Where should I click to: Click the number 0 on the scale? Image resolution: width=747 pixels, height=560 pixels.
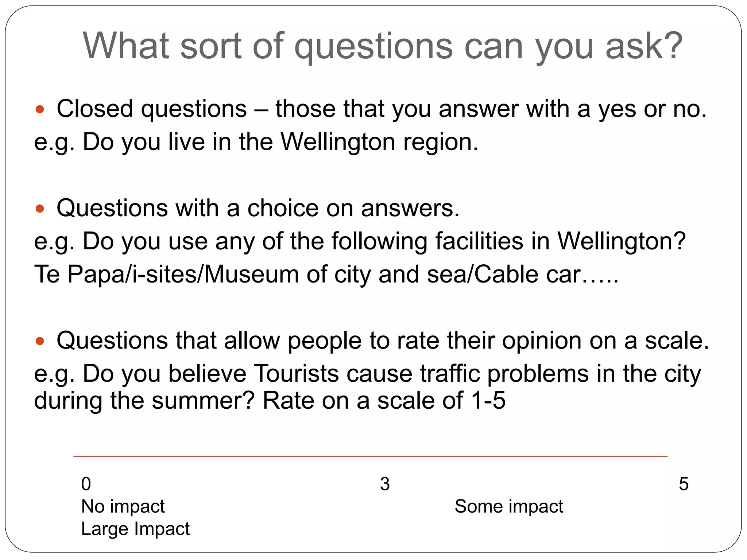click(x=86, y=484)
